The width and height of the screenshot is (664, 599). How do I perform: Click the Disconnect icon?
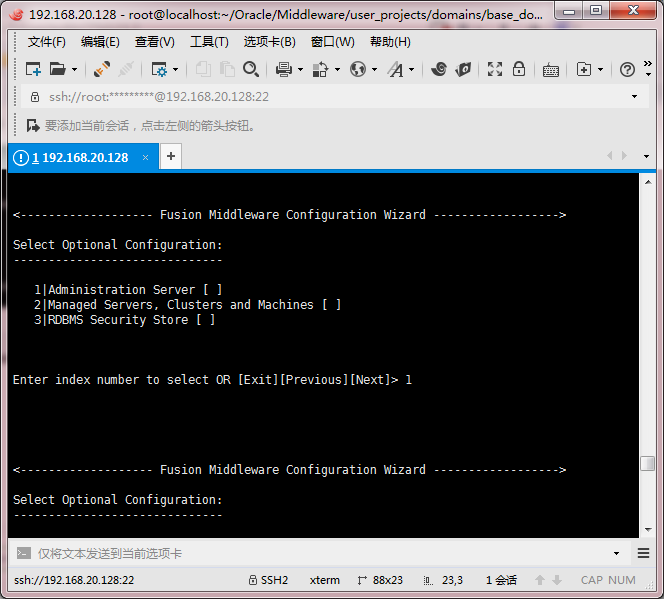(126, 69)
